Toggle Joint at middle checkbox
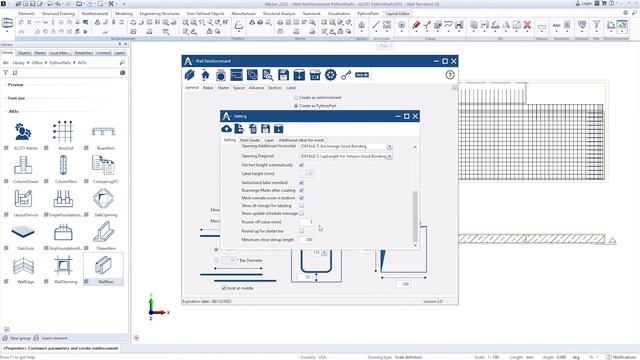The height and width of the screenshot is (360, 640). click(224, 288)
